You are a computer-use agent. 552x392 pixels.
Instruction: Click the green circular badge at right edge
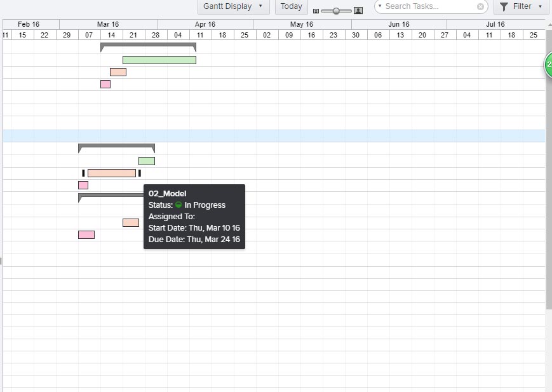tap(548, 64)
